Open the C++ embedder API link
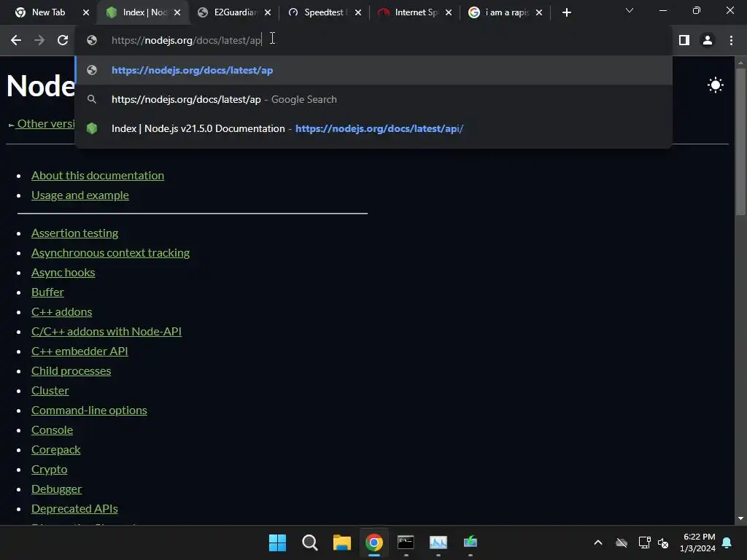The height and width of the screenshot is (560, 747). point(80,351)
